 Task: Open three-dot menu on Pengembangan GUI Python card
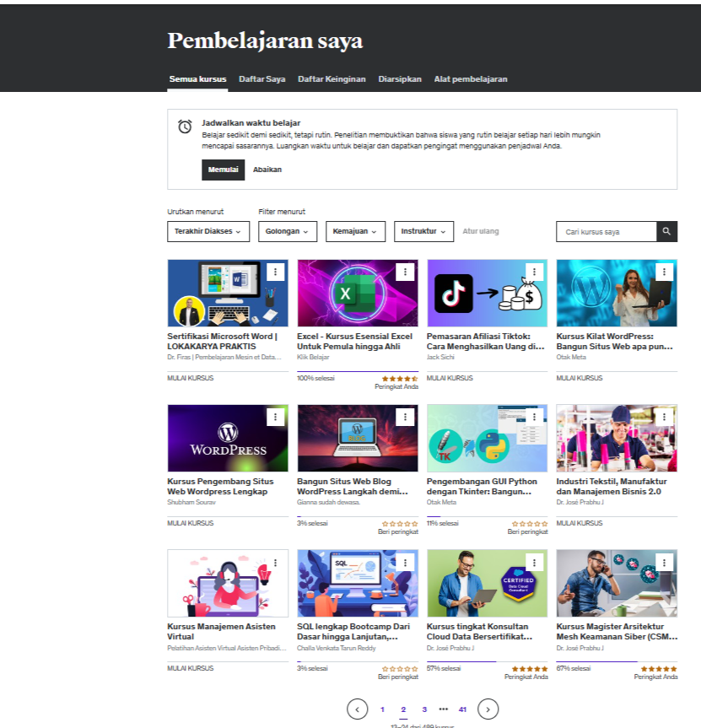(x=534, y=417)
